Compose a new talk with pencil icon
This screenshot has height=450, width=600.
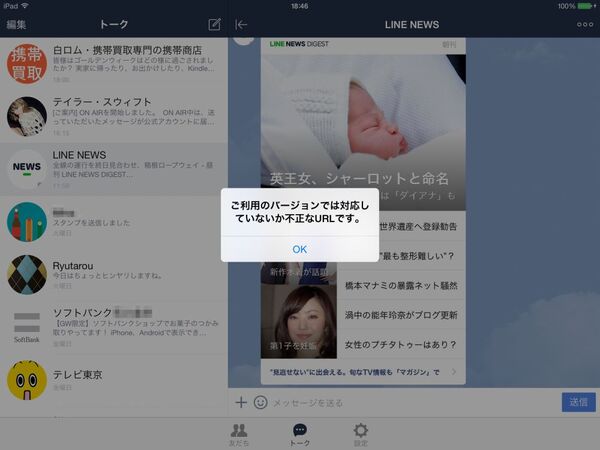tap(214, 24)
